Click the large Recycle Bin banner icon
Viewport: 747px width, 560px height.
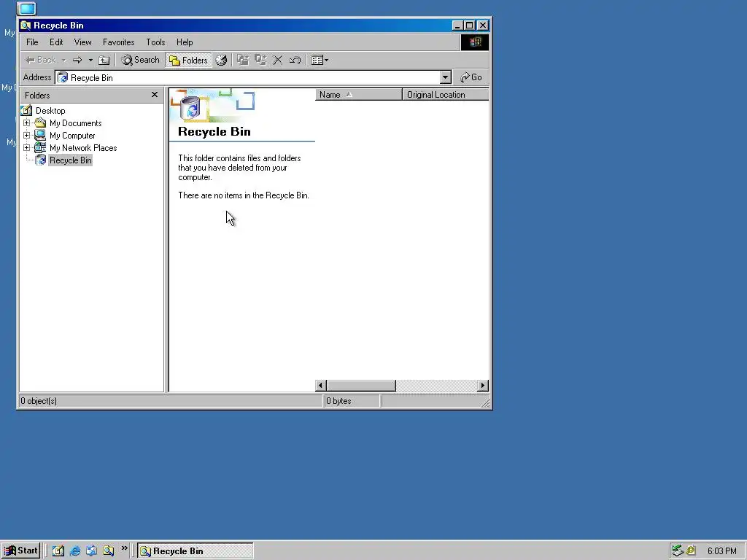[x=190, y=108]
